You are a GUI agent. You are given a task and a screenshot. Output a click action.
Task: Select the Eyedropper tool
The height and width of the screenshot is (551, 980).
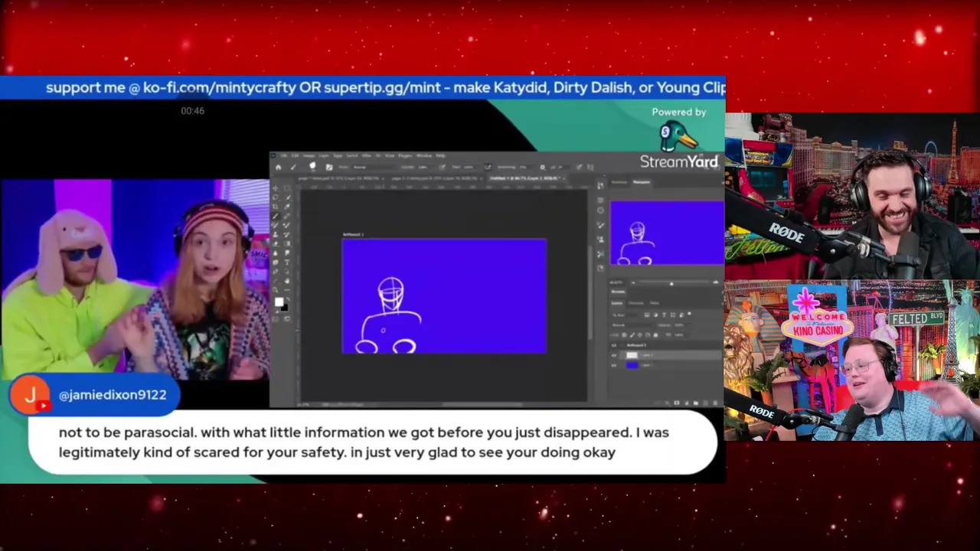tap(287, 207)
